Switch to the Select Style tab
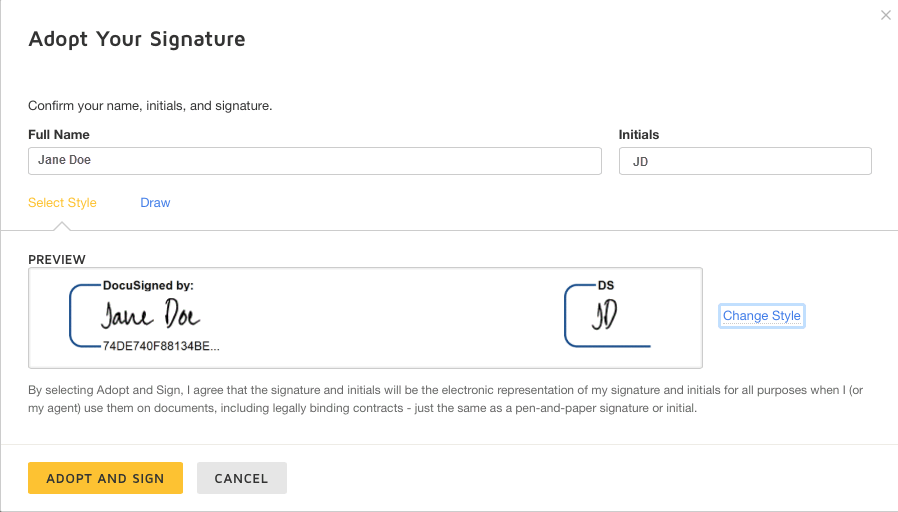The height and width of the screenshot is (512, 898). [62, 202]
